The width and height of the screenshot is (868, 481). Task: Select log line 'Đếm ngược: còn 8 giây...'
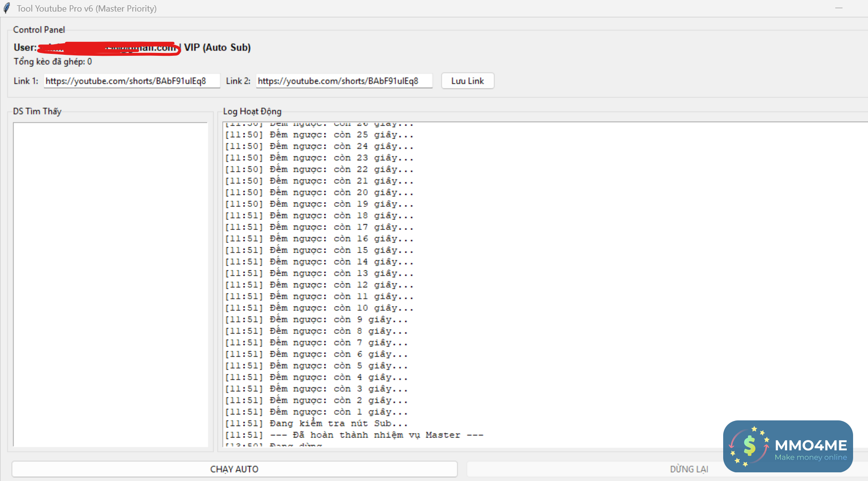[x=317, y=331]
